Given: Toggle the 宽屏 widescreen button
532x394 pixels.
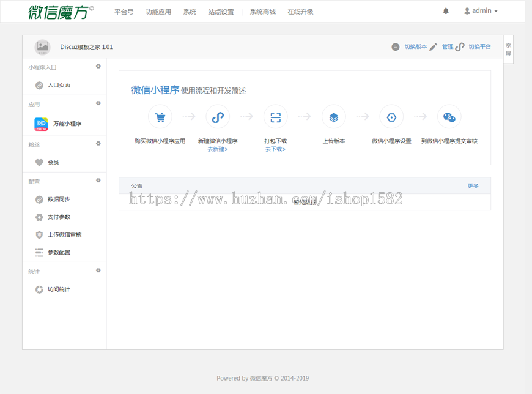Looking at the screenshot, I should 508,50.
